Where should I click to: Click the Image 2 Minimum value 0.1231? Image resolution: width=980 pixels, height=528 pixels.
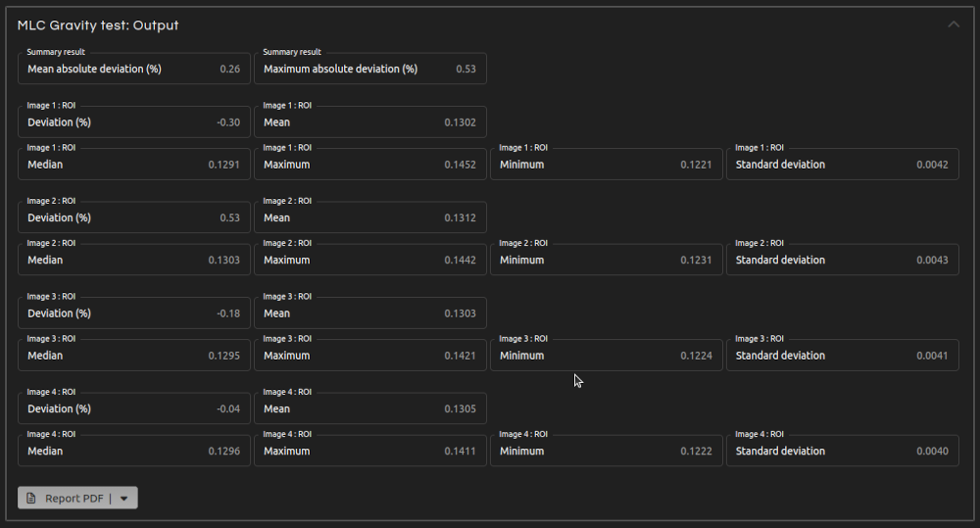pos(696,260)
